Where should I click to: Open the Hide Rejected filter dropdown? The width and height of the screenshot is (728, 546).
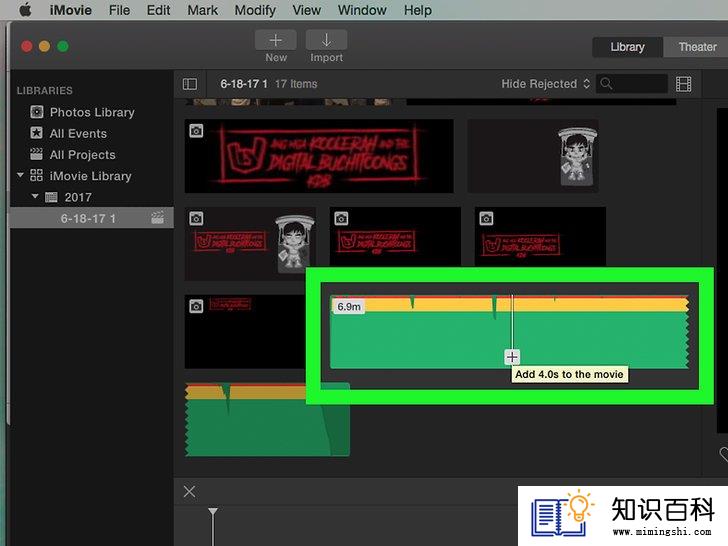[546, 84]
